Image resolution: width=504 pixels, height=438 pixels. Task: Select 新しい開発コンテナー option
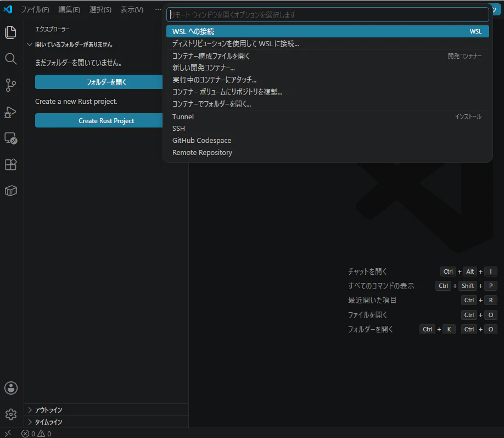[328, 68]
